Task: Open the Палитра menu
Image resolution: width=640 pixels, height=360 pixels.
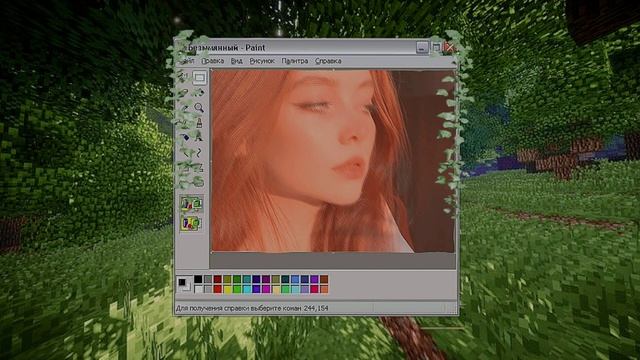Action: click(295, 61)
